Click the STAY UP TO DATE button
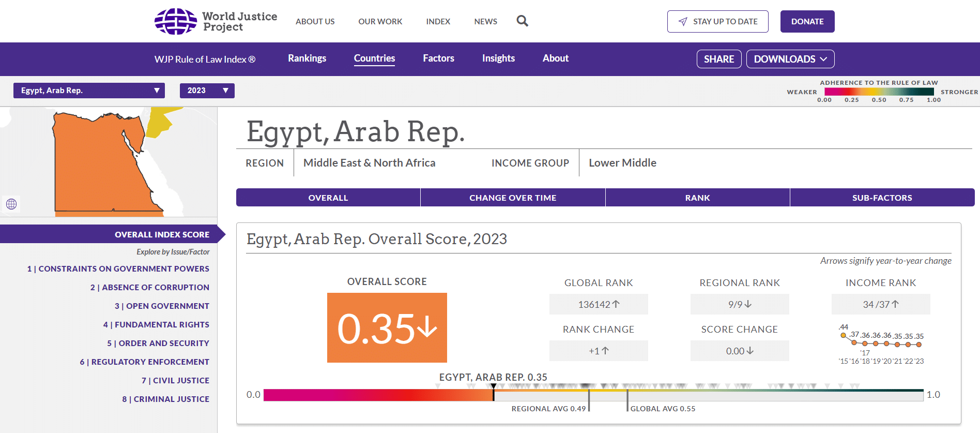This screenshot has height=433, width=980. 717,21
